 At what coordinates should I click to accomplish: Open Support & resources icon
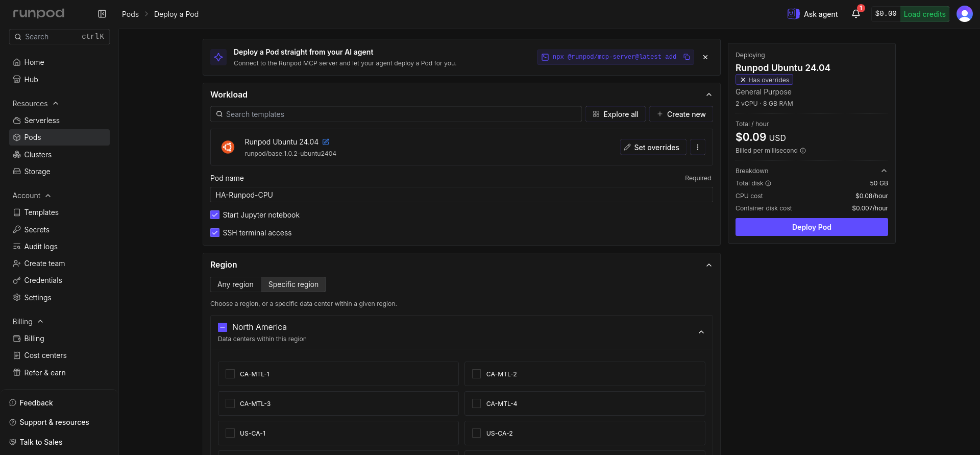tap(13, 422)
